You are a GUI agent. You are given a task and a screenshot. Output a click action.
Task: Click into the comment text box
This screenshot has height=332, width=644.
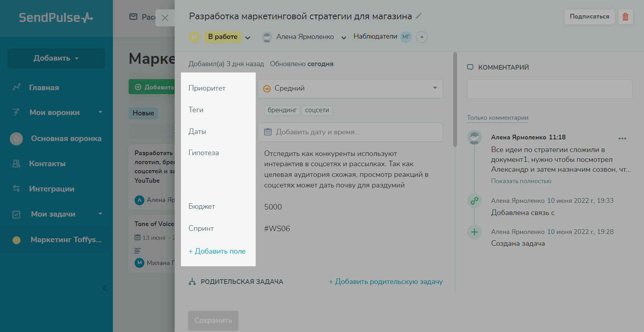pos(549,89)
